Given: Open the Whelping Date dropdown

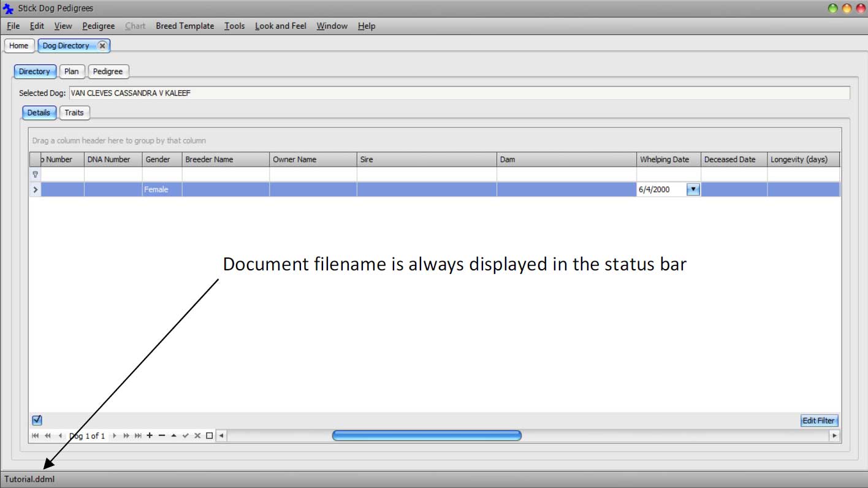Looking at the screenshot, I should coord(693,189).
